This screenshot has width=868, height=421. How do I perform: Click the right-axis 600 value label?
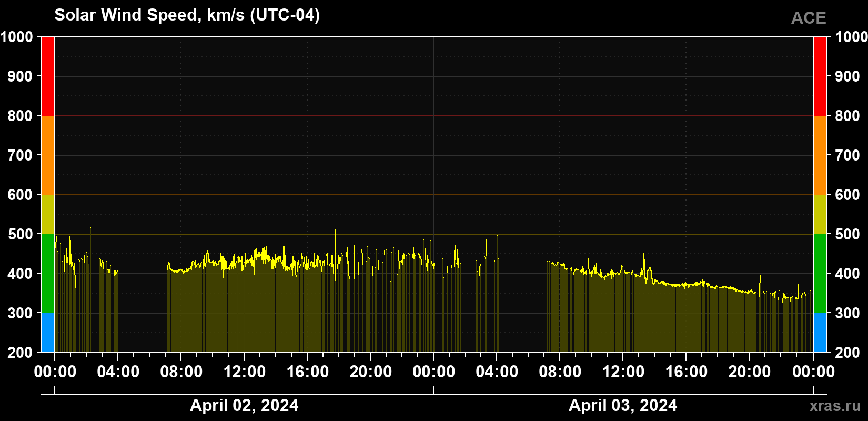(847, 195)
